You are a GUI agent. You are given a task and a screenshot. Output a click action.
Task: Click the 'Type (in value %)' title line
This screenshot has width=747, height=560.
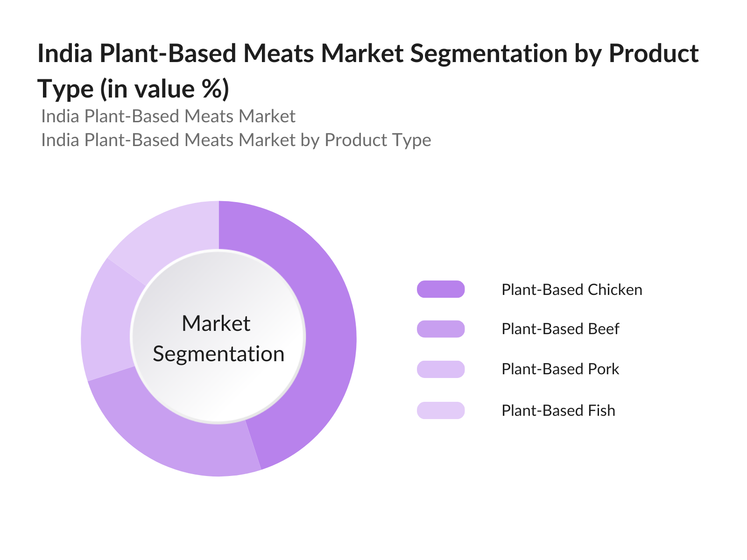pos(133,89)
